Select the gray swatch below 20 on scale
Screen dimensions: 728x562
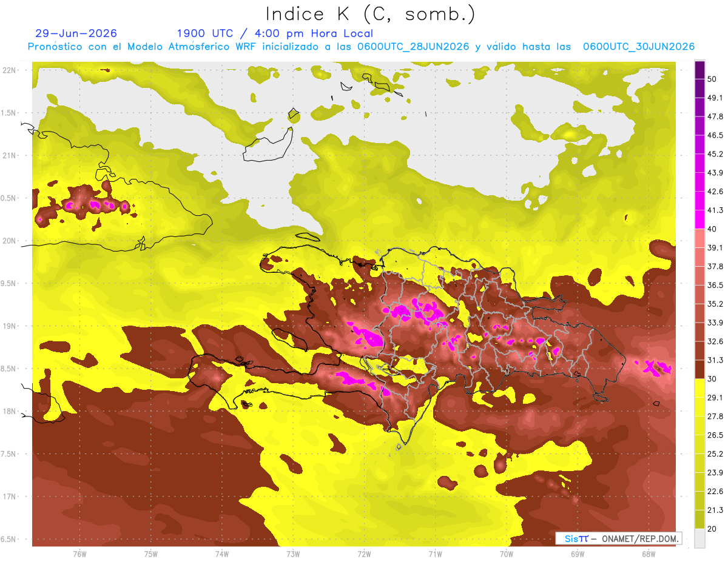(699, 538)
